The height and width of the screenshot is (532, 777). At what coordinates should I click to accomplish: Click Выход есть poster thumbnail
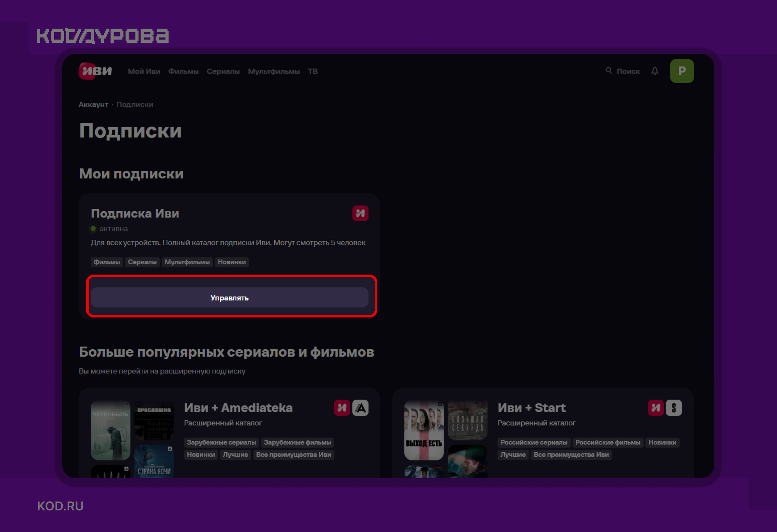point(424,430)
